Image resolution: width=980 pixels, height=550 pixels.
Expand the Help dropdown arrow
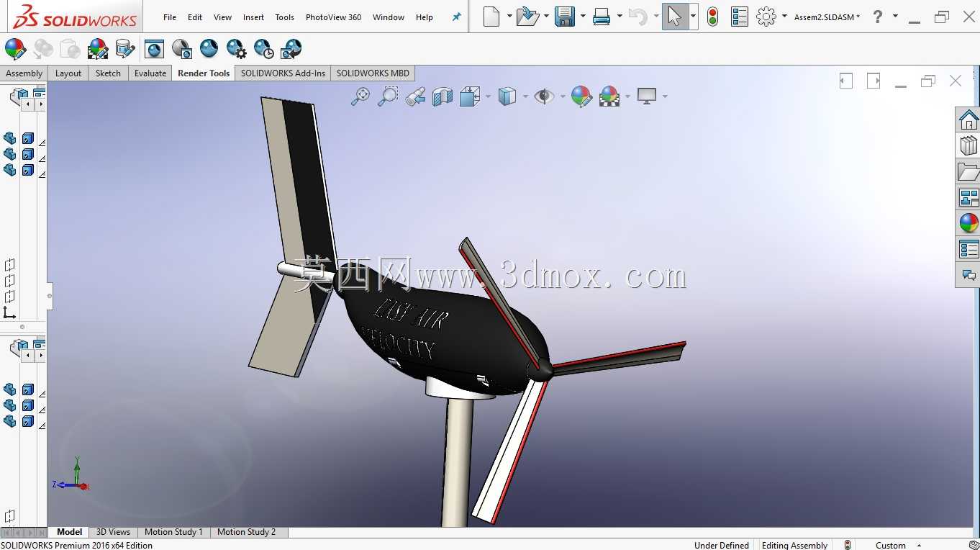pos(895,16)
